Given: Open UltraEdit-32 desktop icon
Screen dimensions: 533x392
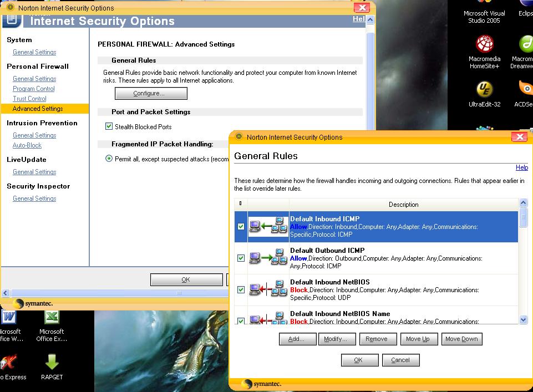Looking at the screenshot, I should [484, 94].
